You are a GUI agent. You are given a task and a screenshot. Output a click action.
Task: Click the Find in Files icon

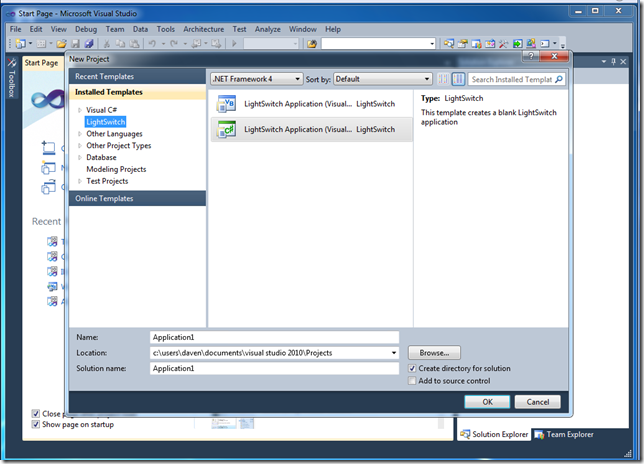coord(312,44)
